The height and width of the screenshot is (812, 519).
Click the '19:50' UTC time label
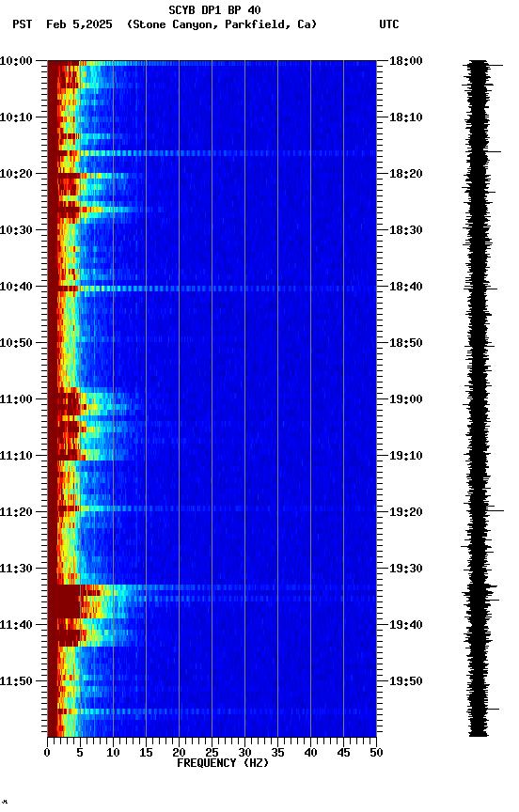(406, 681)
